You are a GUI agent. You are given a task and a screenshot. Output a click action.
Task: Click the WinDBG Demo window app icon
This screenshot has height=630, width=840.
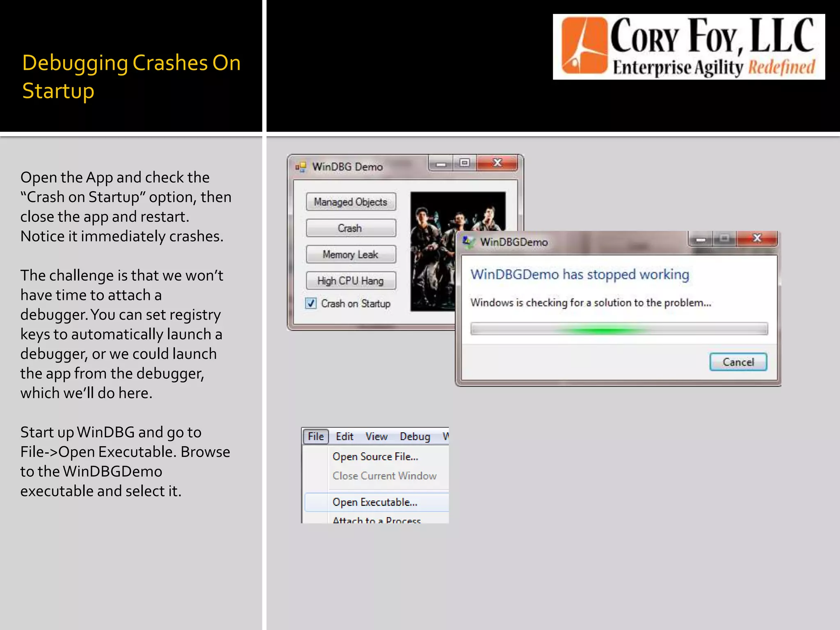click(301, 167)
